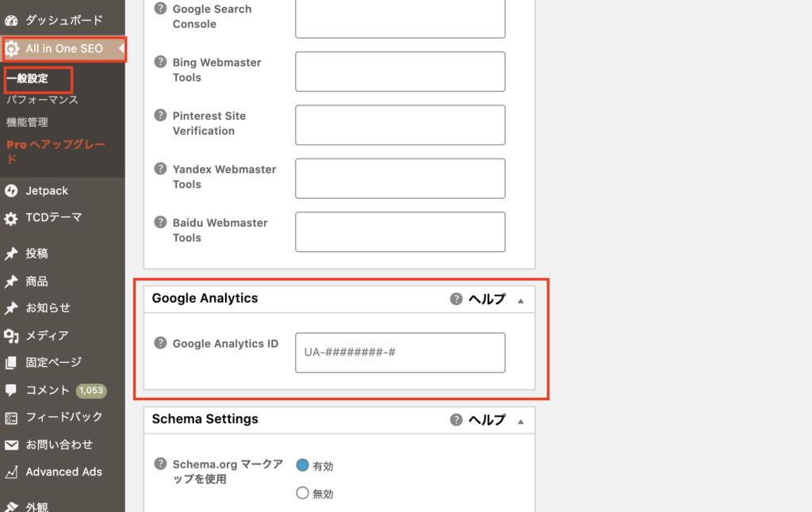Click the 1,053 comments count badge
The width and height of the screenshot is (812, 512).
click(x=91, y=391)
